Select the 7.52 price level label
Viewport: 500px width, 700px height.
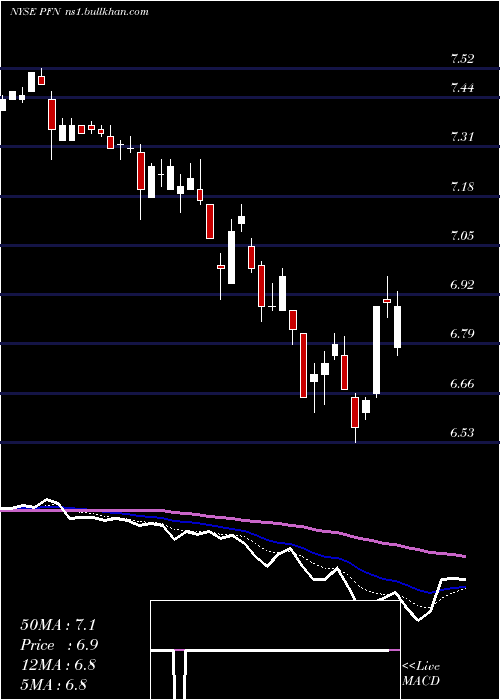462,58
